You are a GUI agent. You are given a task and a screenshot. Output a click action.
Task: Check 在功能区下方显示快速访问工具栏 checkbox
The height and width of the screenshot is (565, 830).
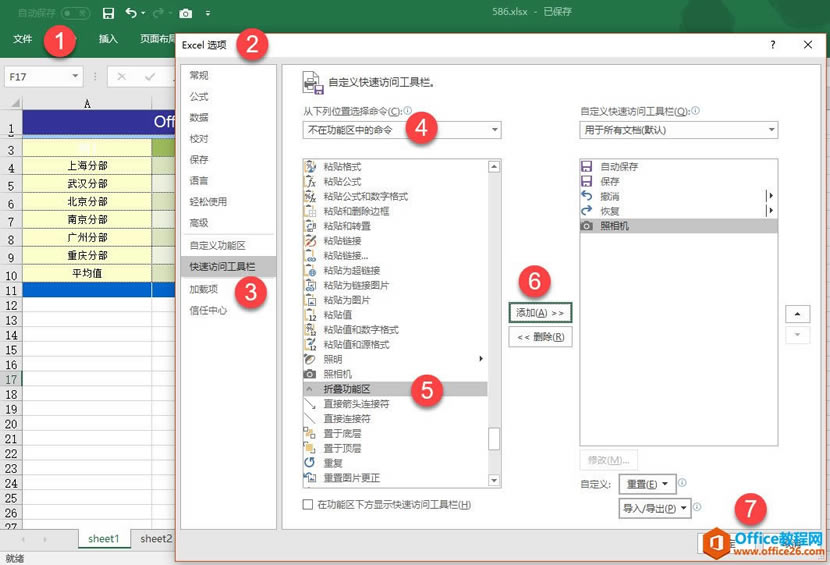click(x=308, y=505)
